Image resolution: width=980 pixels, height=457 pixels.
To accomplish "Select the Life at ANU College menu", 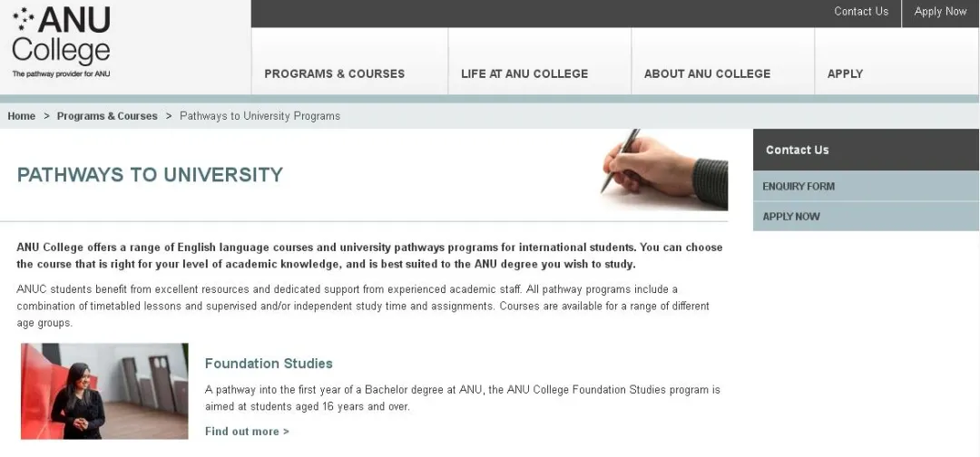I will pyautogui.click(x=524, y=73).
